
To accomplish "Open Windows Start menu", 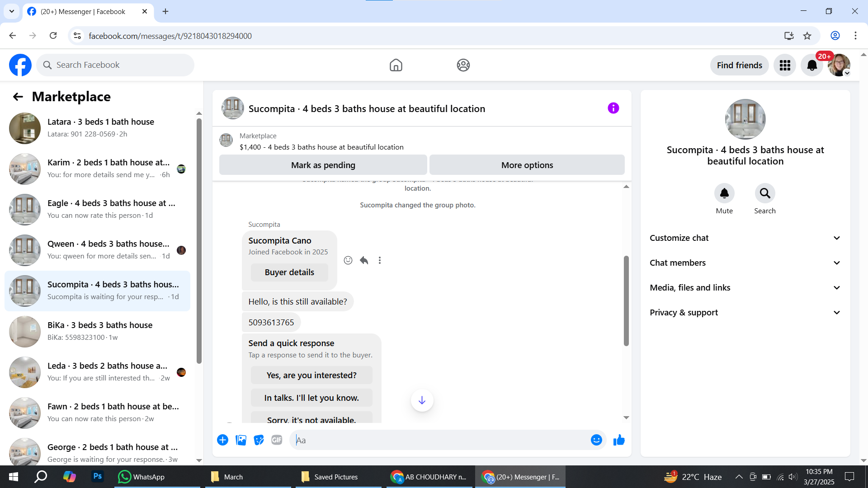I will click(x=14, y=477).
